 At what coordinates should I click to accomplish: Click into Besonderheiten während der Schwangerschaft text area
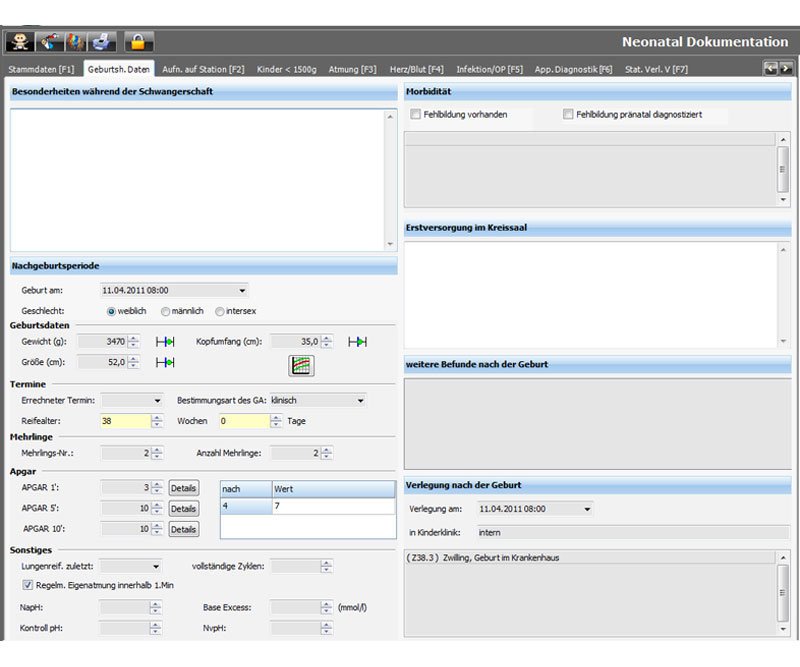click(197, 180)
